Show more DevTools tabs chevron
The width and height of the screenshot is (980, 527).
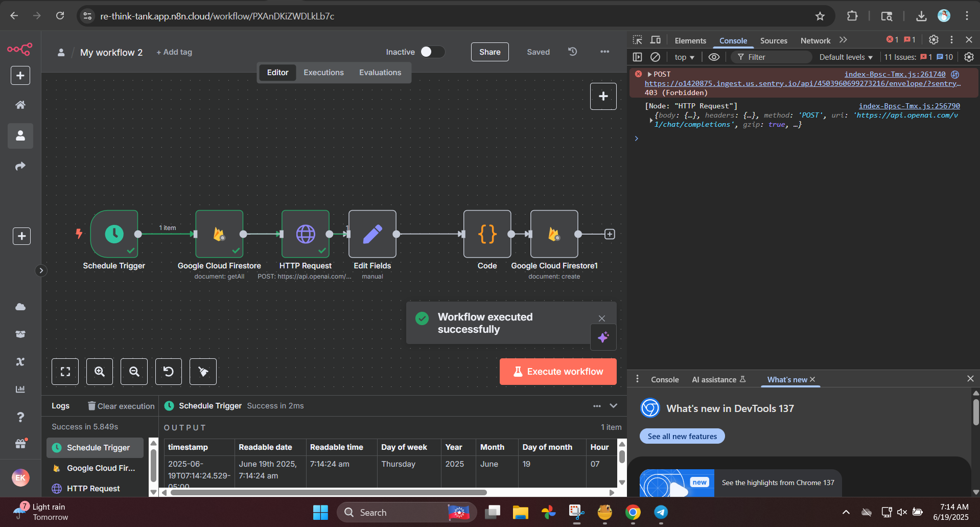843,40
